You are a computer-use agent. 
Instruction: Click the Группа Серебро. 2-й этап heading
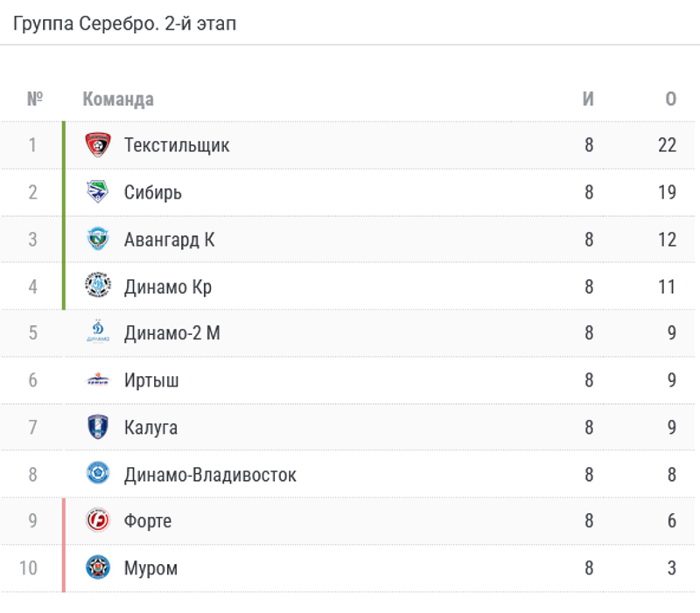point(124,24)
